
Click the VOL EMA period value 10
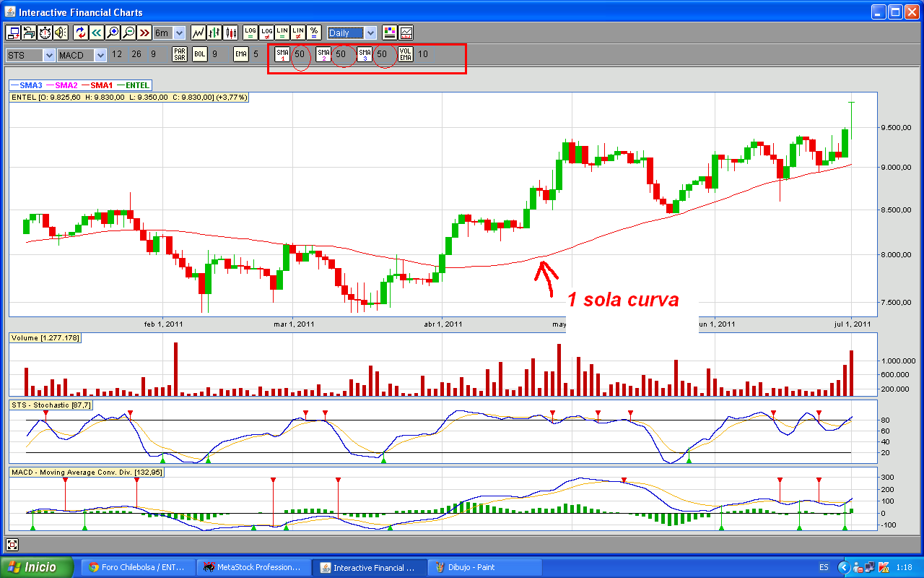[x=423, y=54]
